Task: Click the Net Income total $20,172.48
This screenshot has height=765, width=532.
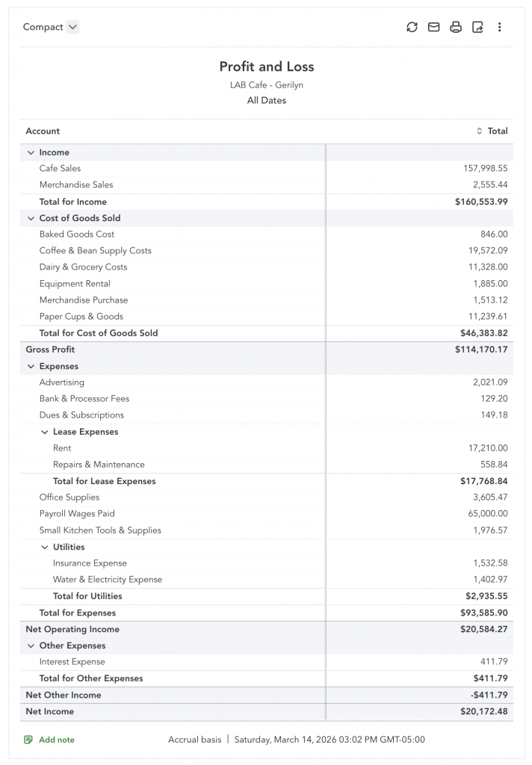Action: click(x=483, y=712)
